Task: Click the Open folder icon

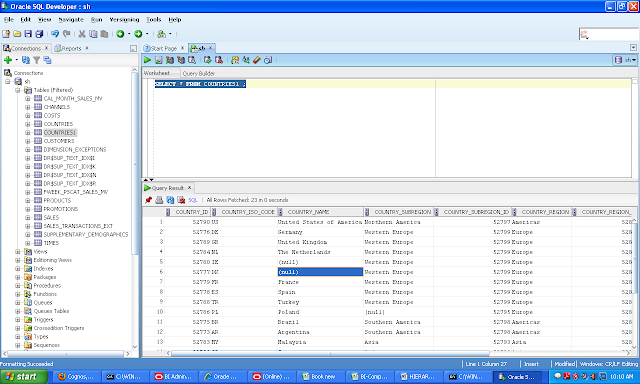Action: [x=17, y=34]
